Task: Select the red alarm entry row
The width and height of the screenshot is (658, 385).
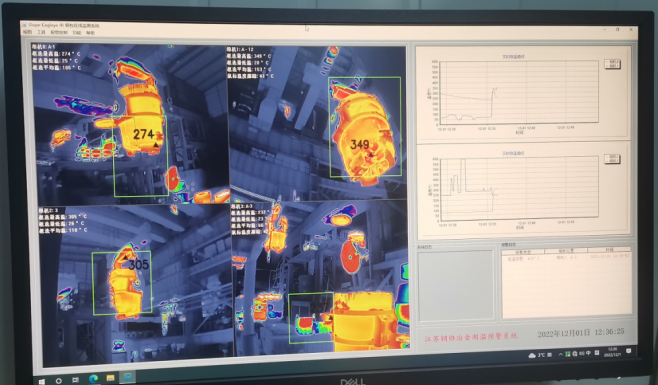Action: click(x=567, y=257)
